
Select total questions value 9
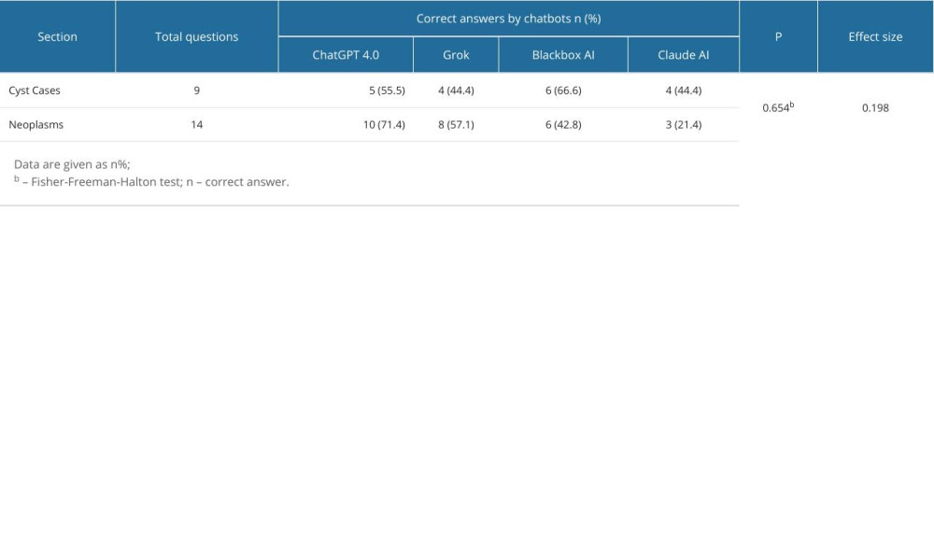196,91
